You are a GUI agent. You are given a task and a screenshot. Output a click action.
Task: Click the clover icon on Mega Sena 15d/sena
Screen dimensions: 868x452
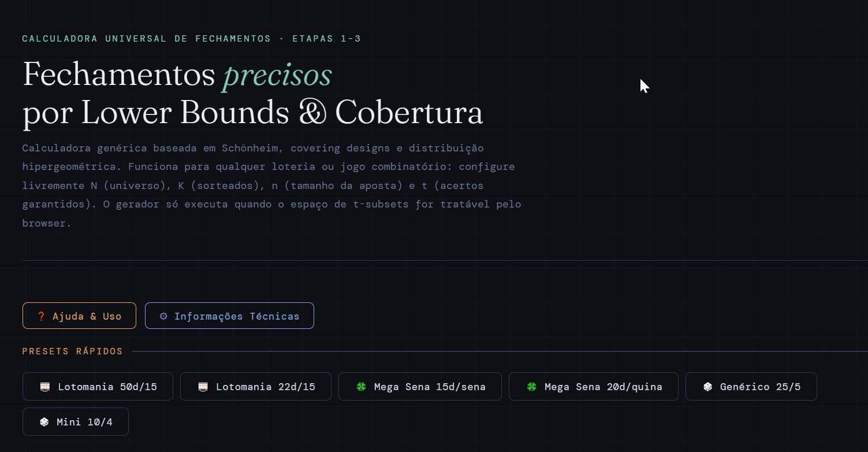point(361,387)
